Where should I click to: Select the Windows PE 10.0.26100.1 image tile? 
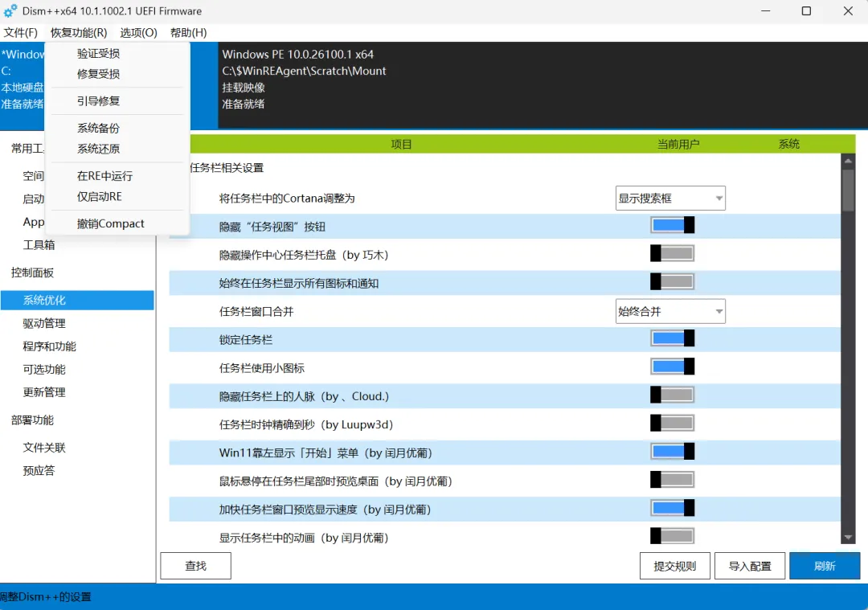coord(542,85)
